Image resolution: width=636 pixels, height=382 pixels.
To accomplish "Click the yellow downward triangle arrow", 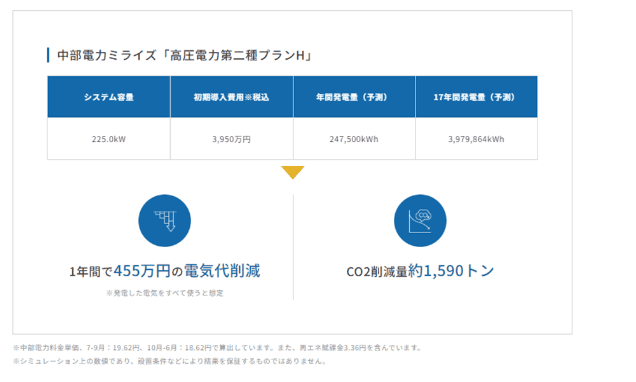I will pyautogui.click(x=292, y=172).
